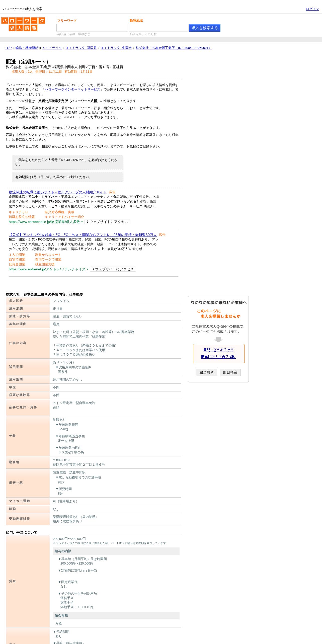Click 副業からスタート sublink
Screen dimensions: 322x644
point(48,255)
